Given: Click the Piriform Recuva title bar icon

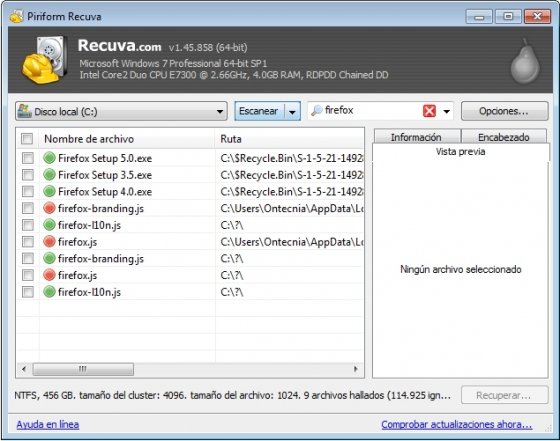Looking at the screenshot, I should tap(16, 16).
